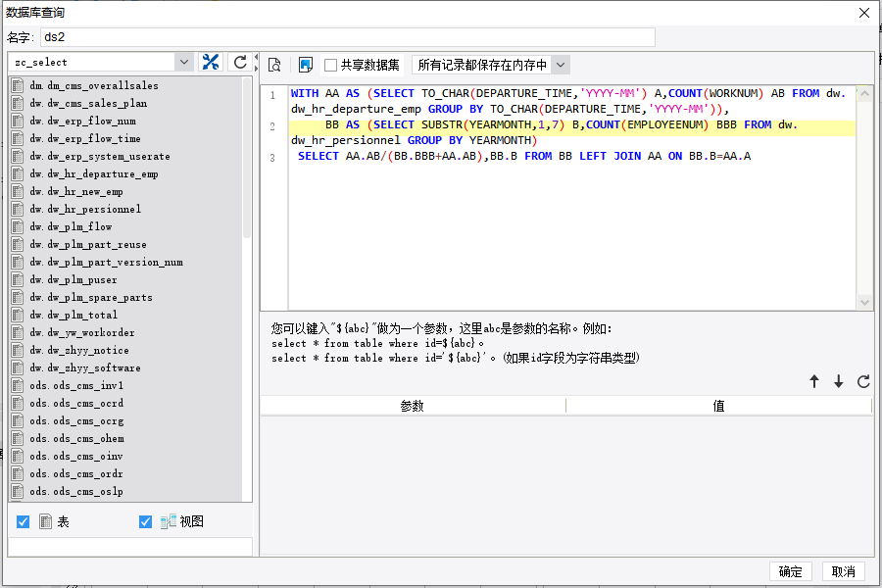Click table icon of ods.ods_cms_ordr
This screenshot has width=882, height=588.
[x=18, y=473]
